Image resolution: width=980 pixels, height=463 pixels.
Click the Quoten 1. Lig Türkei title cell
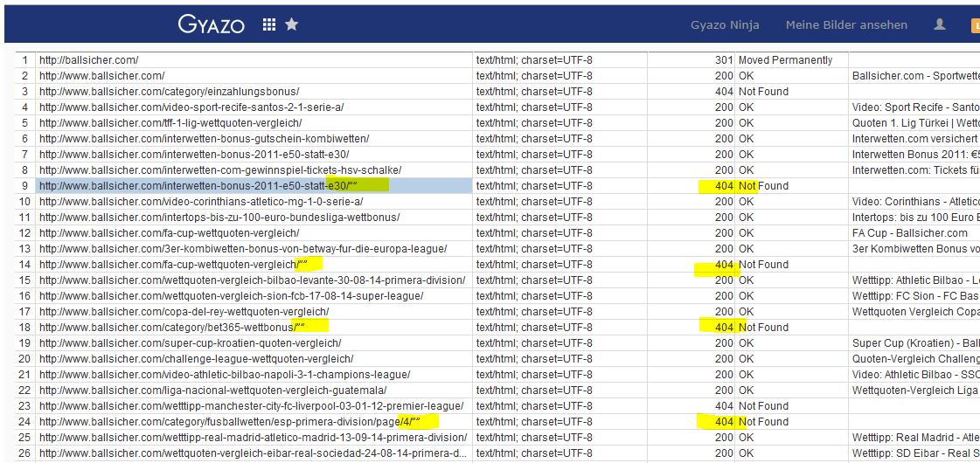[x=915, y=122]
